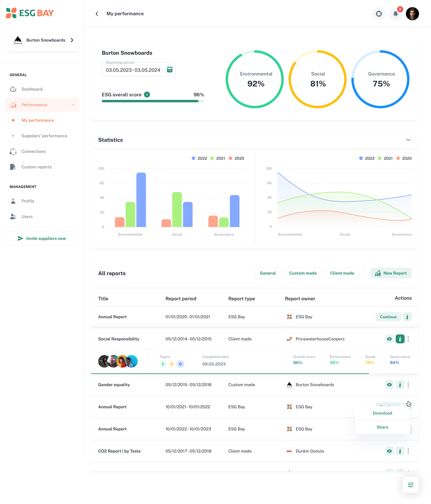431x504 pixels.
Task: View the Gender equality report via eye icon
Action: tap(389, 385)
